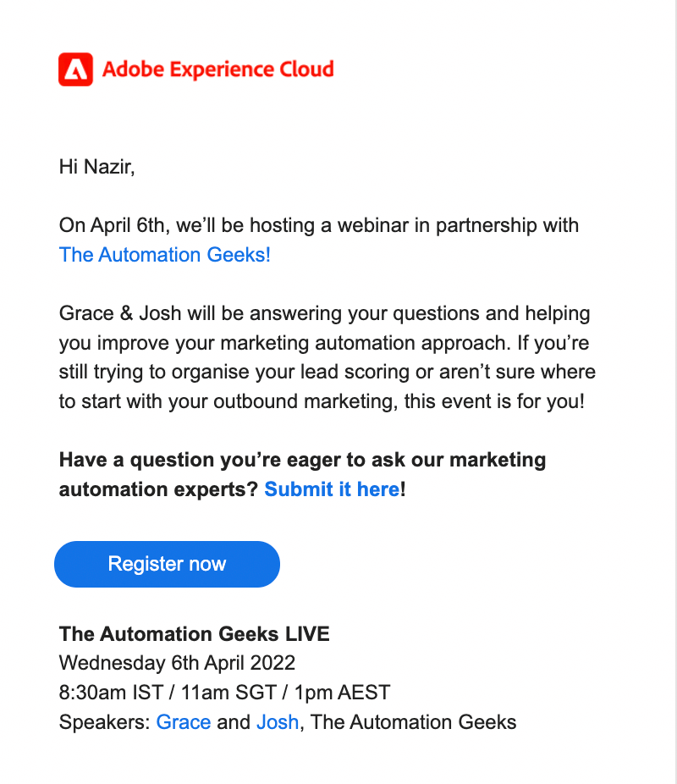The width and height of the screenshot is (677, 784).
Task: Click the bold Have a question heading
Action: click(x=302, y=460)
